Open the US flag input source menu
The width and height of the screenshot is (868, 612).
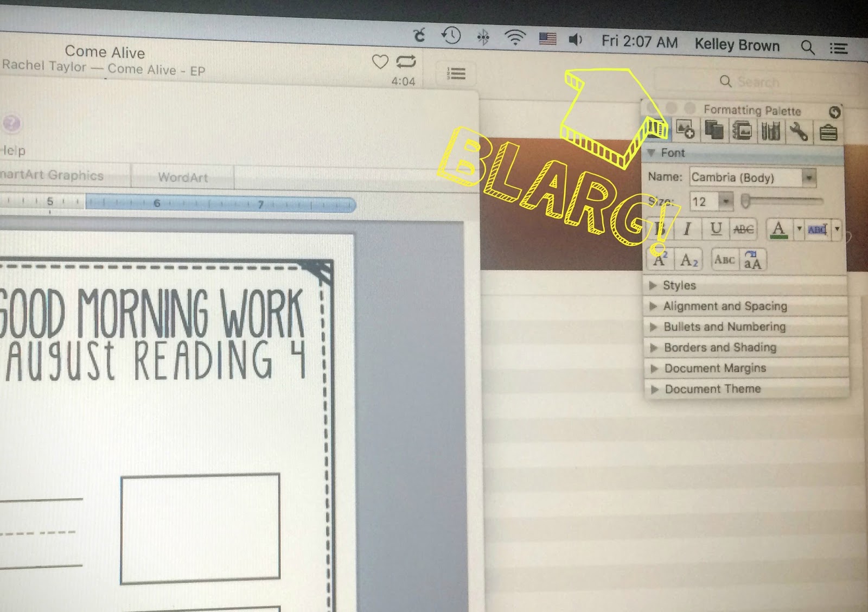pos(547,39)
